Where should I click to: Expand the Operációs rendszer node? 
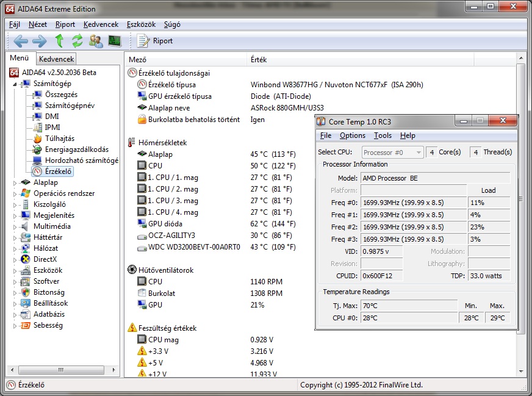coord(15,194)
